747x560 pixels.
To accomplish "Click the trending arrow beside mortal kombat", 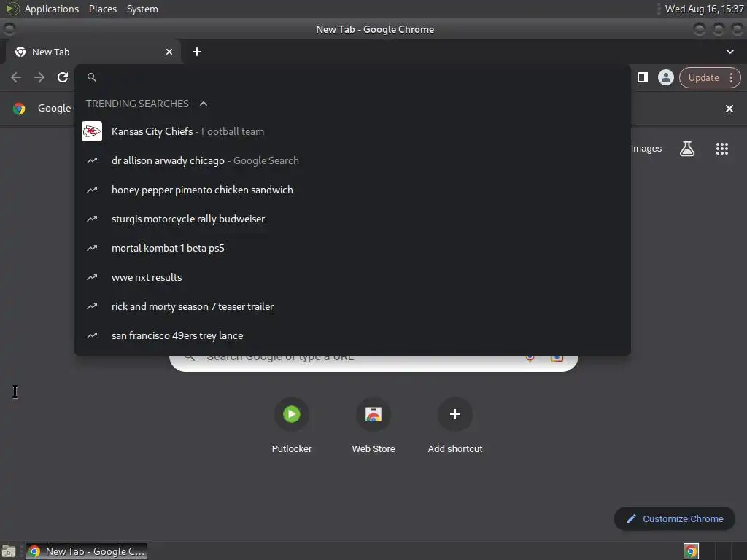I will [92, 248].
